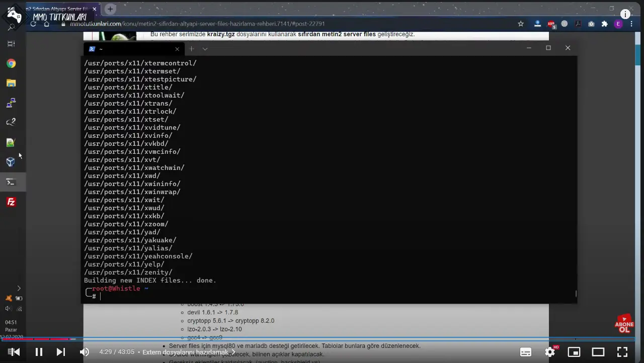Add a new terminal tab
The height and width of the screenshot is (363, 644).
click(192, 49)
